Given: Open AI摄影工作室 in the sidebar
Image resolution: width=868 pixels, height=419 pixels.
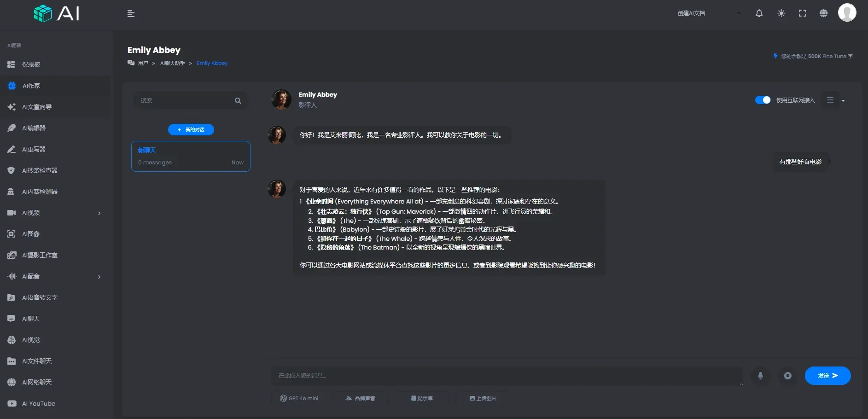Looking at the screenshot, I should (x=39, y=255).
